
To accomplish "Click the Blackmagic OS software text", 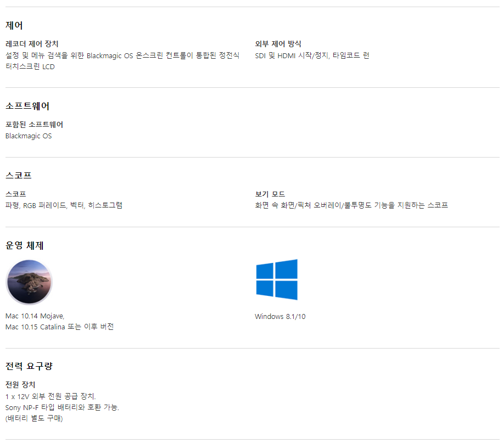I will pos(29,136).
